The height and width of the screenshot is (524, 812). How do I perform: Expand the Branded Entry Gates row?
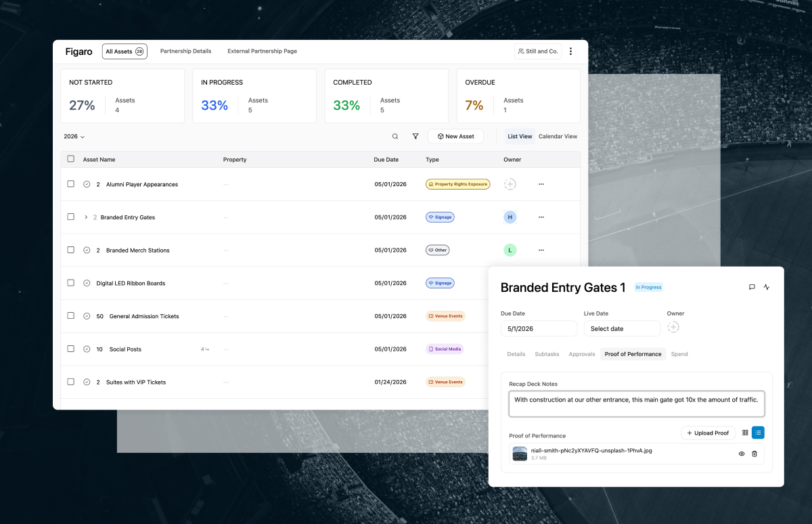tap(85, 217)
